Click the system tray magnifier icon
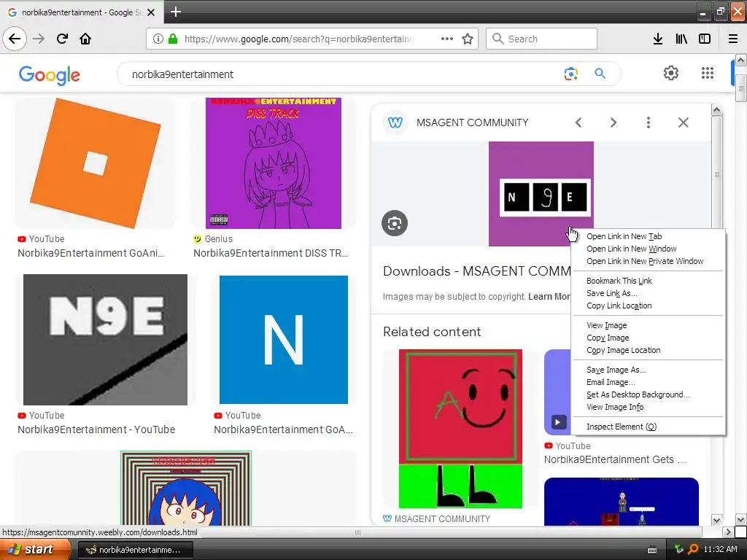Image resolution: width=747 pixels, height=560 pixels. tap(693, 549)
